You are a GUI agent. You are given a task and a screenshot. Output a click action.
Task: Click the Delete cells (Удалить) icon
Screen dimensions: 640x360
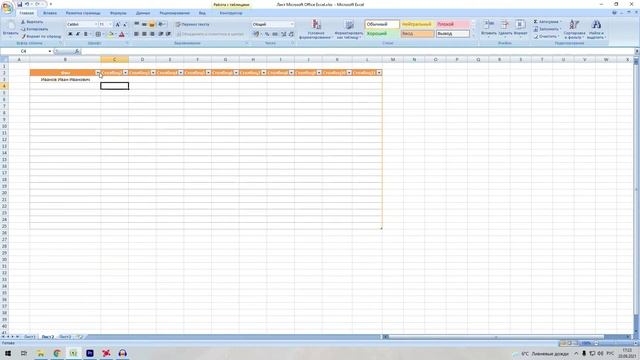505,24
